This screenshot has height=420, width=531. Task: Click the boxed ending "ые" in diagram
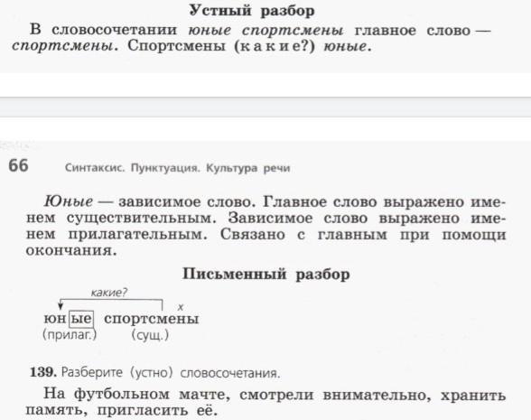pos(81,319)
